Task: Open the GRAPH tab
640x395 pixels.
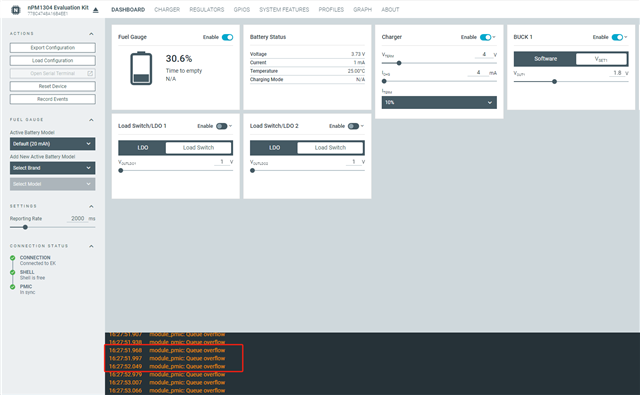Action: coord(362,9)
